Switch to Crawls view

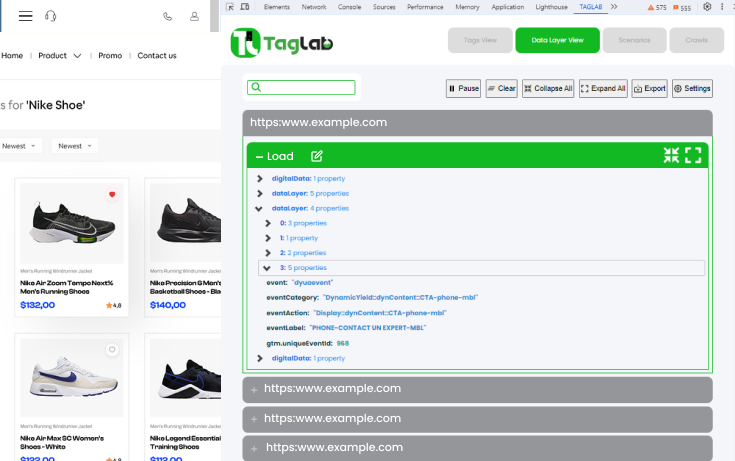[697, 40]
